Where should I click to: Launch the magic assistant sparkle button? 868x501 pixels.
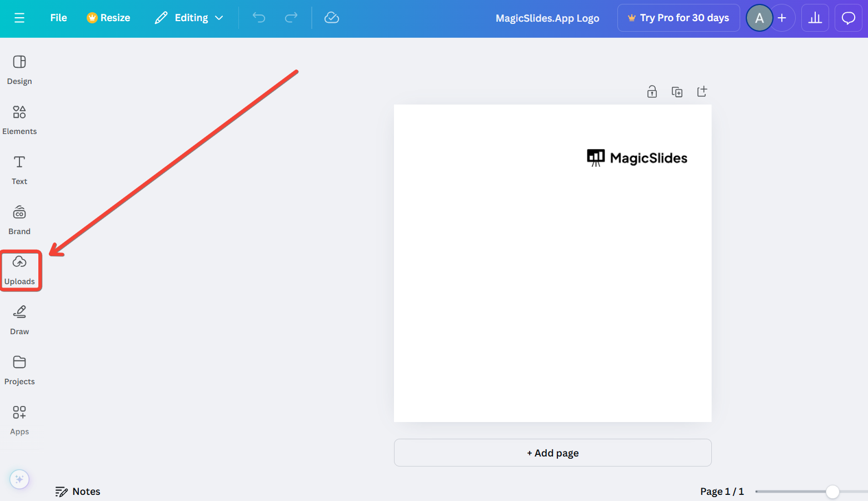pyautogui.click(x=19, y=479)
